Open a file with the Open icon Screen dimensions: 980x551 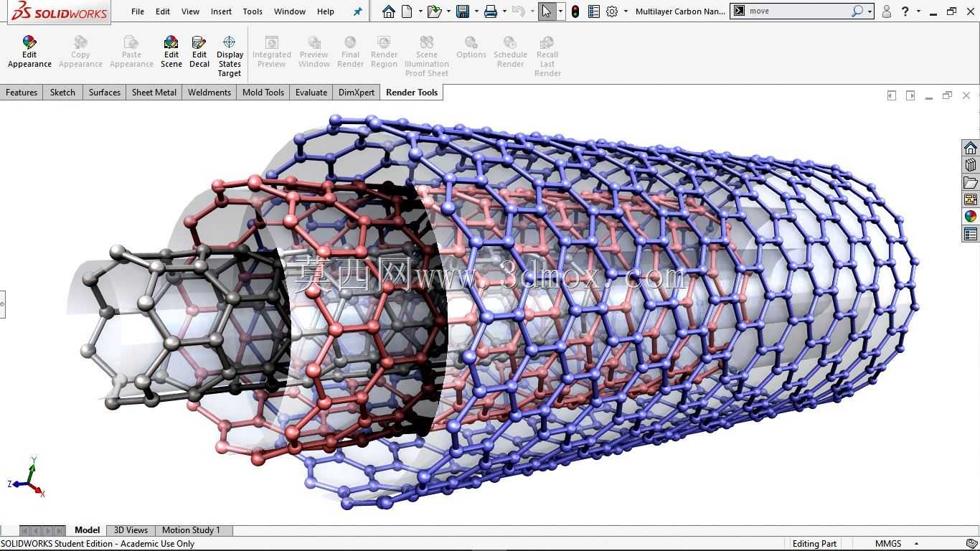point(433,11)
